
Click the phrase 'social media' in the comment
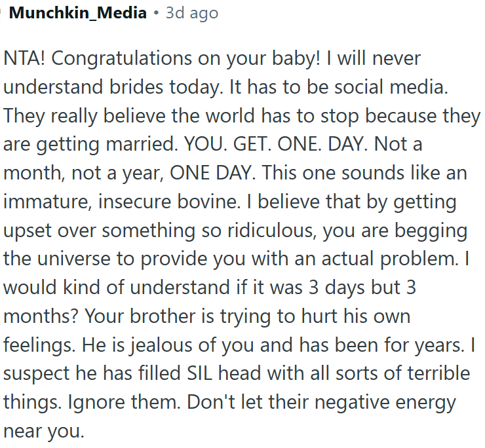click(391, 86)
